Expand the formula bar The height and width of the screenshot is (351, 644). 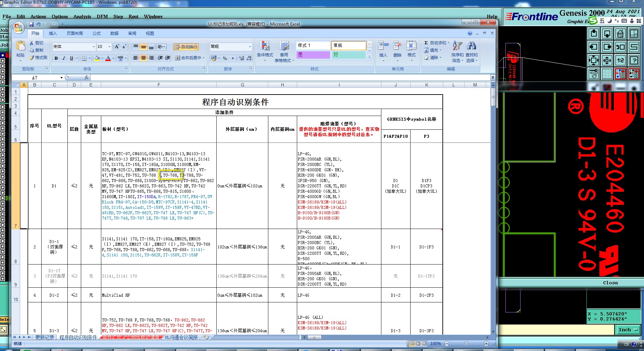493,77
